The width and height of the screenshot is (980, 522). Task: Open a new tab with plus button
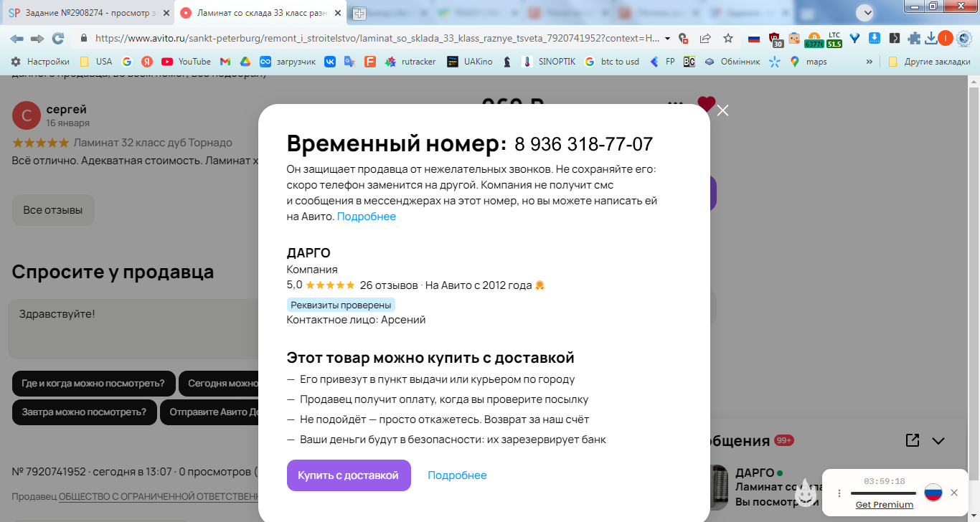(x=359, y=13)
